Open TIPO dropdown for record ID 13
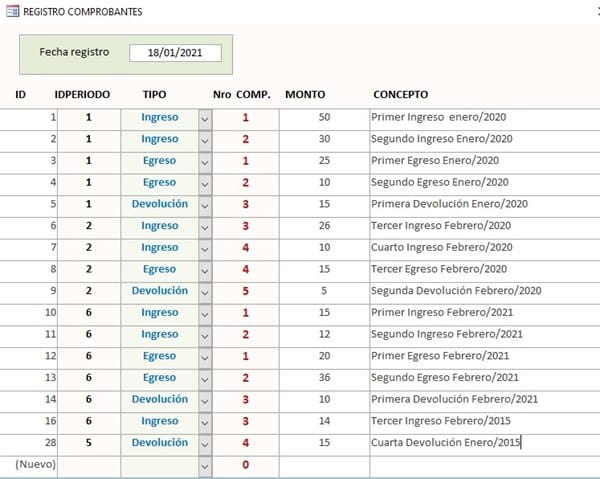 click(205, 378)
